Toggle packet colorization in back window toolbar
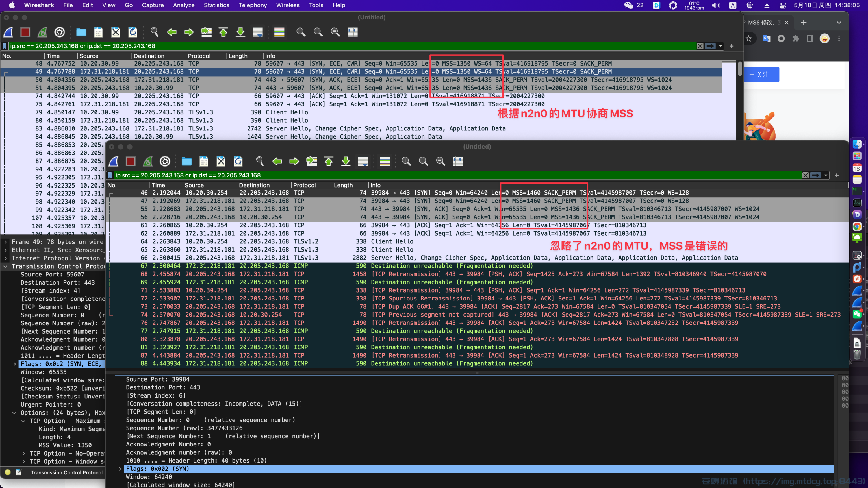This screenshot has height=488, width=868. pos(279,32)
